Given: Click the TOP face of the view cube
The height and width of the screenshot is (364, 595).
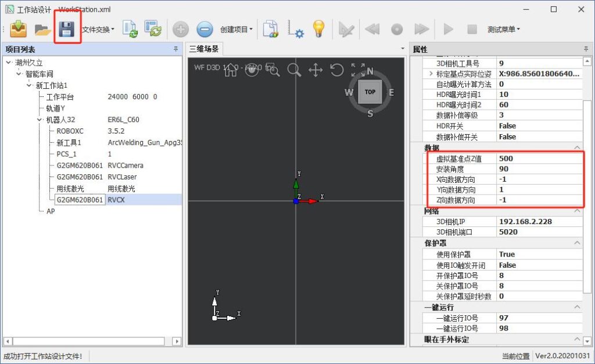Looking at the screenshot, I should click(370, 92).
